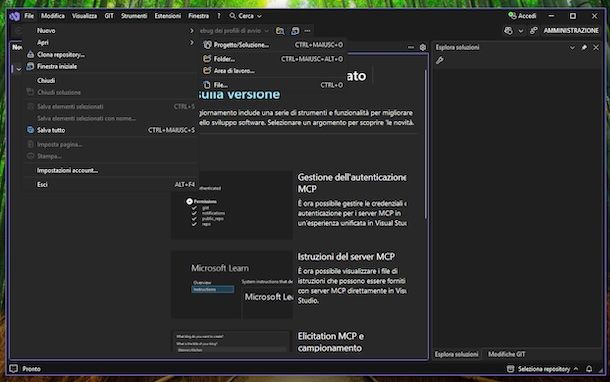
Task: Click the notification bell in status bar
Action: [x=589, y=369]
